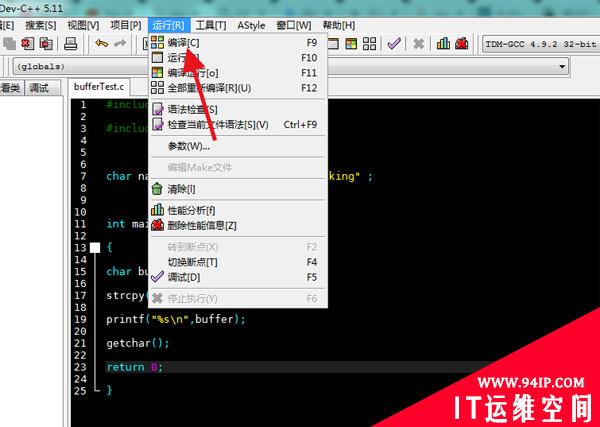Screen dimensions: 600x427
Task: Click the Print toolbar icon
Action: pyautogui.click(x=70, y=44)
